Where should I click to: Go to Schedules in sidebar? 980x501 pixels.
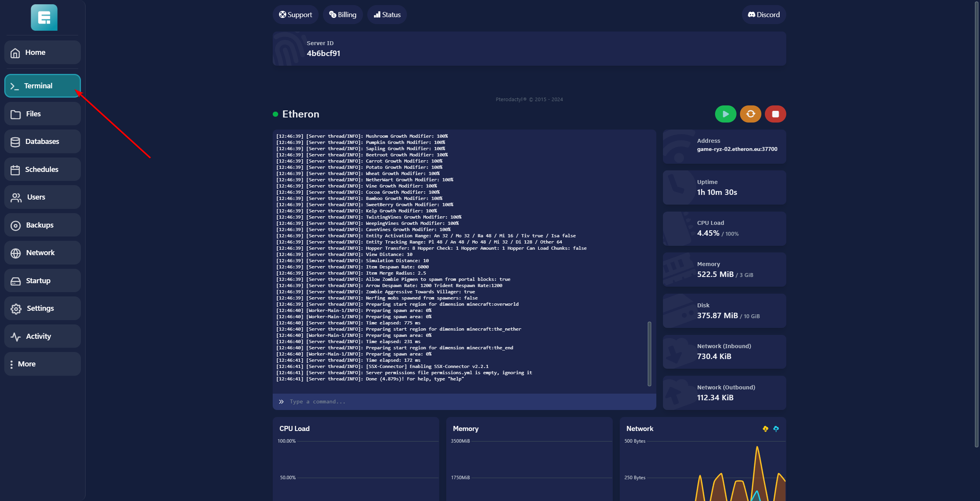point(42,169)
